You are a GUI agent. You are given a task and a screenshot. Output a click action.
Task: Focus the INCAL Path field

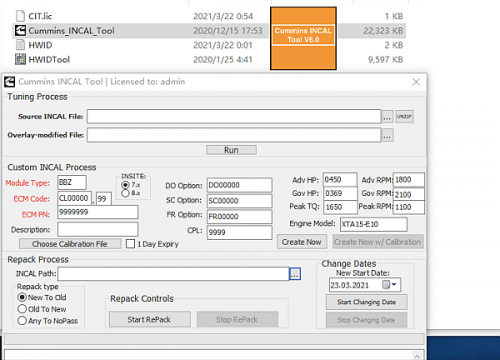(173, 274)
